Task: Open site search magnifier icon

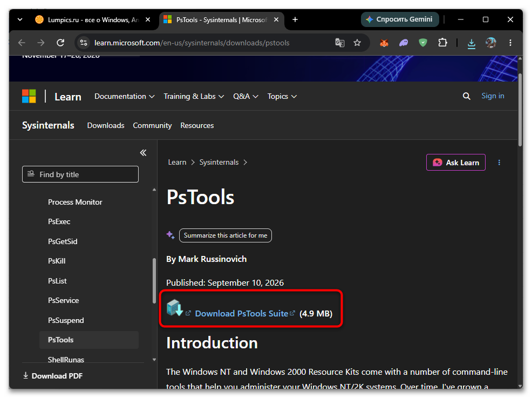Action: (x=467, y=97)
